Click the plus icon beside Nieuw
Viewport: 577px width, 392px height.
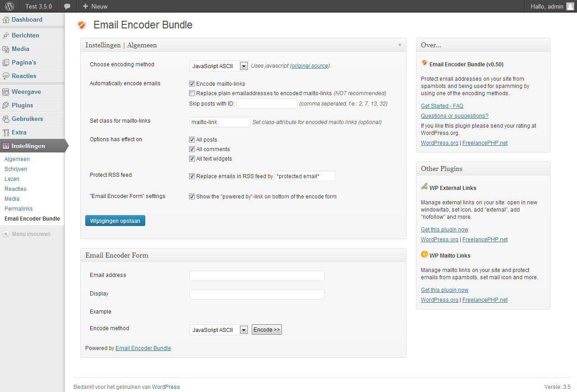click(86, 6)
